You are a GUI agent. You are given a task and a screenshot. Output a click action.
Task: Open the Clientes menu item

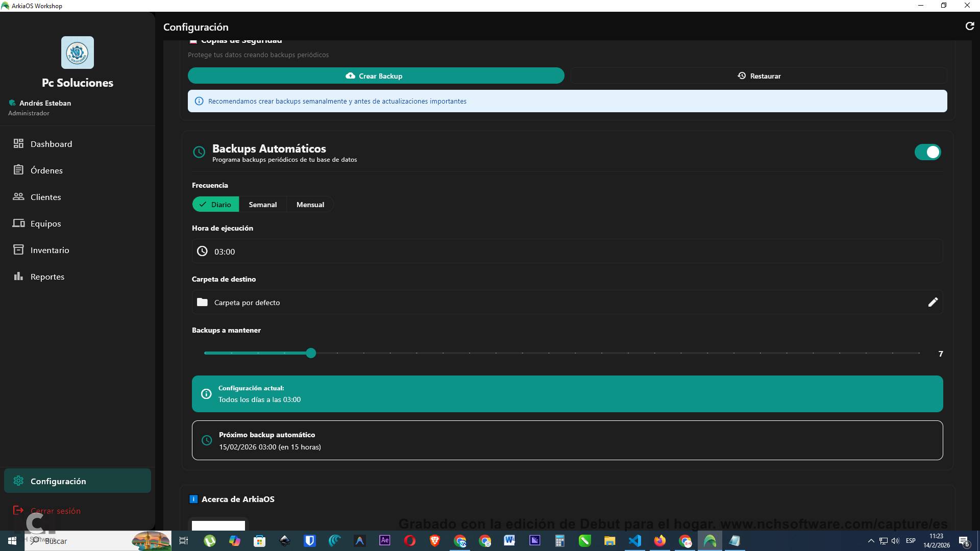coord(45,197)
